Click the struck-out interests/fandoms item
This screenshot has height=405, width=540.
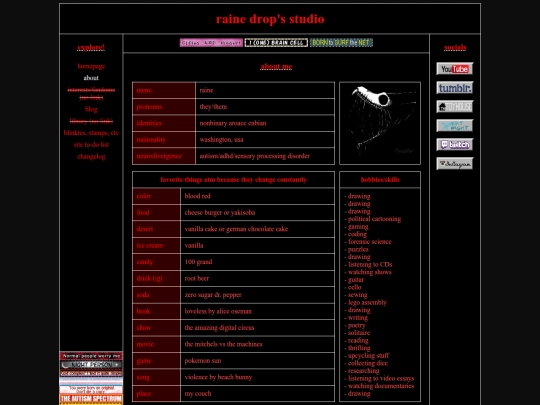pyautogui.click(x=91, y=93)
